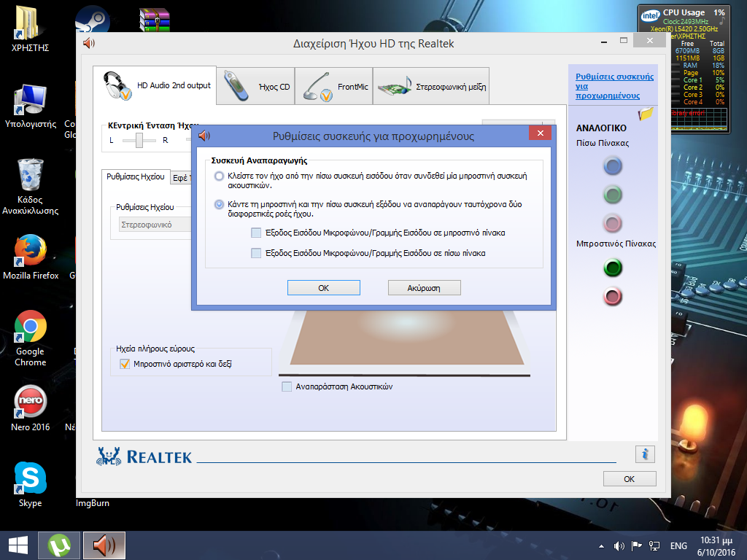747x560 pixels.
Task: Click the speaker icon in the Realtek title bar
Action: 89,43
